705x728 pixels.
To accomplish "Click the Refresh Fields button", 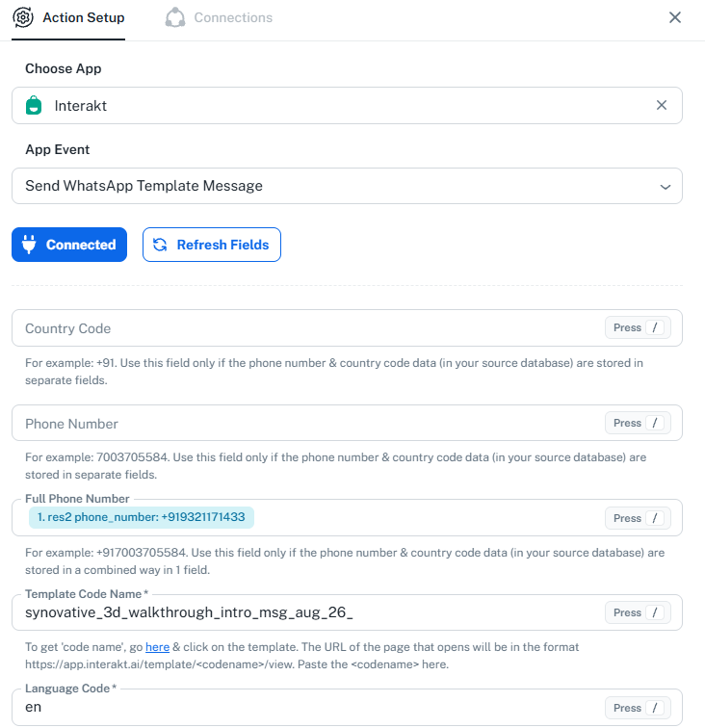I will pyautogui.click(x=212, y=245).
